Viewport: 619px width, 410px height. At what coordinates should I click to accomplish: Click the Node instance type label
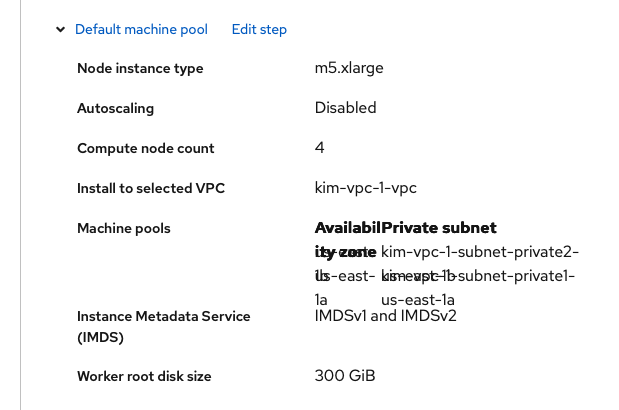tap(140, 68)
